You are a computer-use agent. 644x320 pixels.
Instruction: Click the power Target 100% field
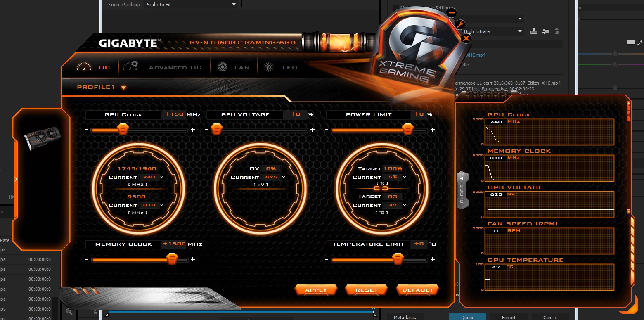coord(393,169)
